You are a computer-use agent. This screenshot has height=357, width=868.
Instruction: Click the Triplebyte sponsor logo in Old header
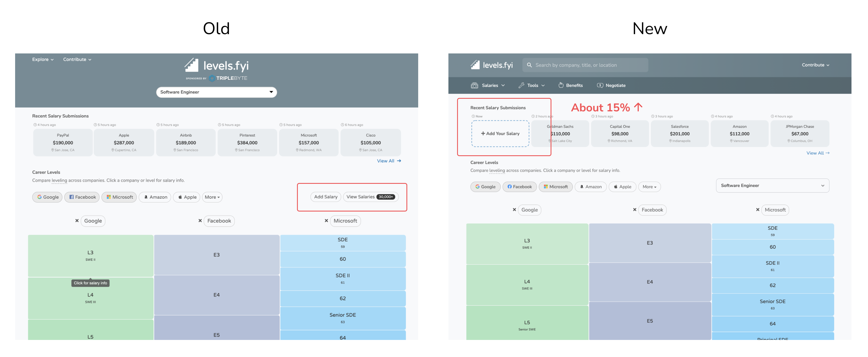(x=228, y=78)
